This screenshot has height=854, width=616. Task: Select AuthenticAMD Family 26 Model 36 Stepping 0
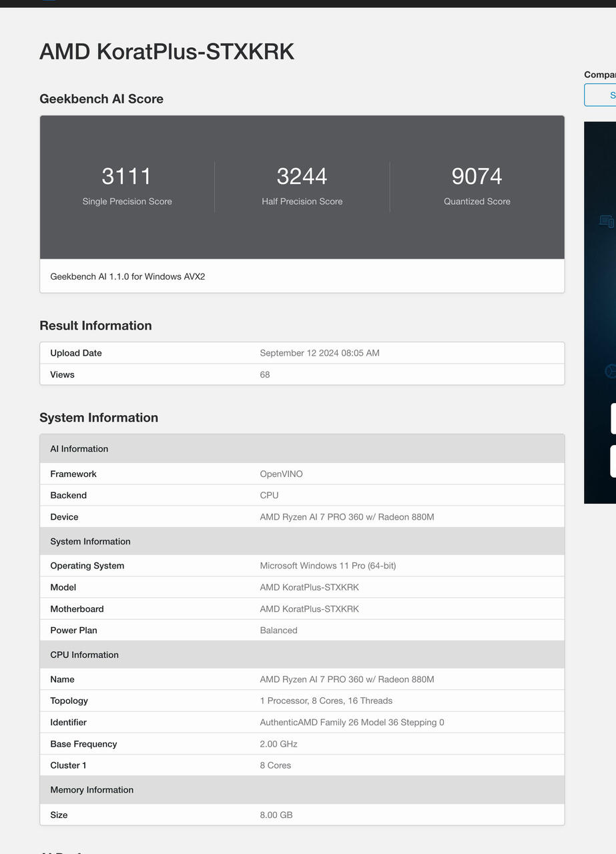(352, 722)
